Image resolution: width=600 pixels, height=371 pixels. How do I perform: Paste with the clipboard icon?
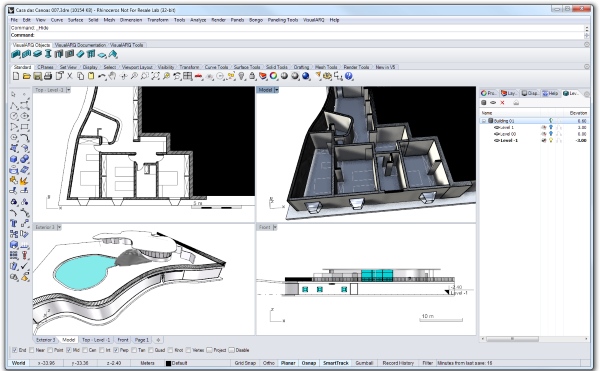coord(91,76)
